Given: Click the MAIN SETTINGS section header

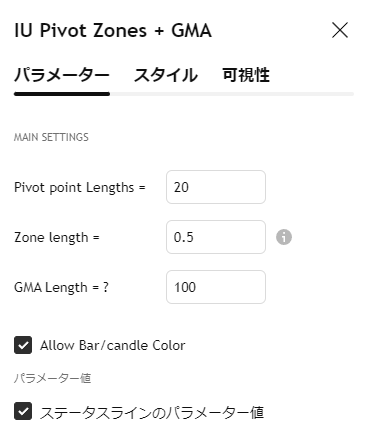Looking at the screenshot, I should click(x=51, y=137).
